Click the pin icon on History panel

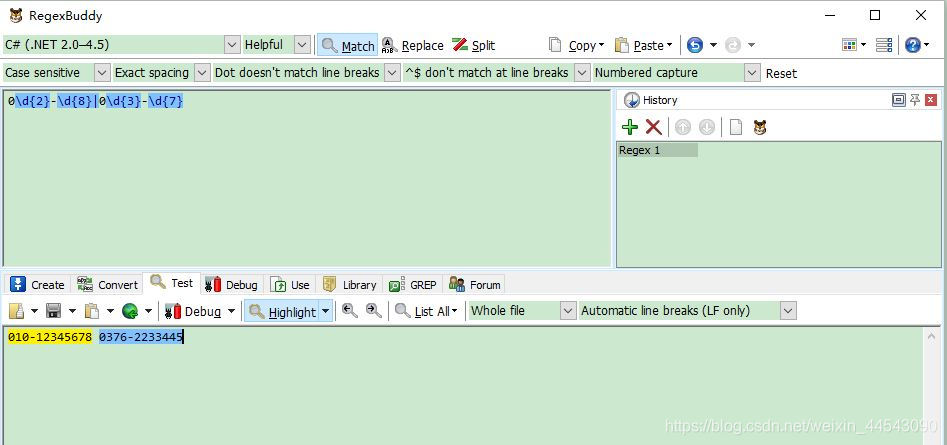point(915,100)
